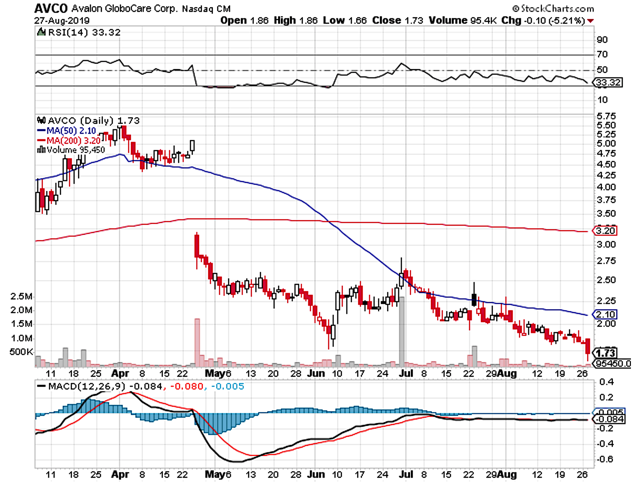
Task: Click the Open 1.86 value in the header
Action: tap(244, 20)
